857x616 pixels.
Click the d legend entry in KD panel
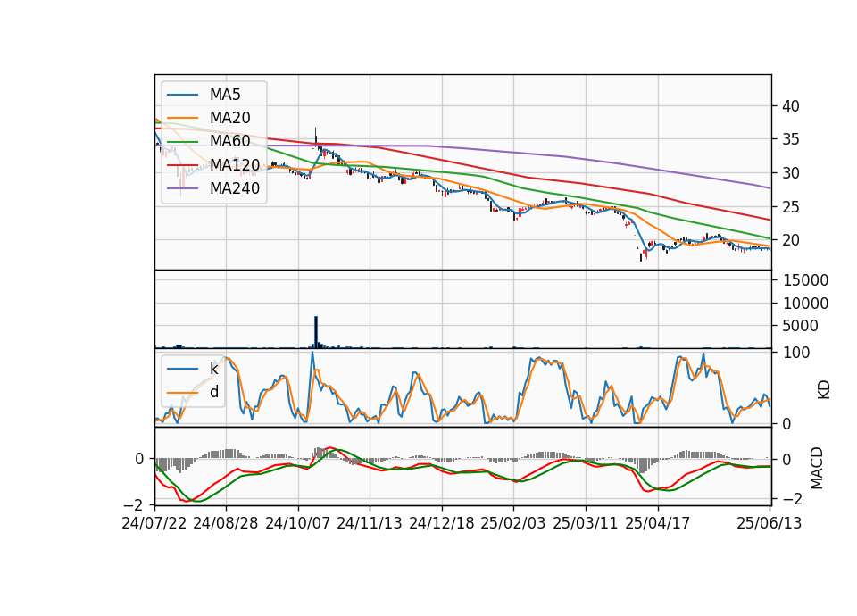click(213, 391)
